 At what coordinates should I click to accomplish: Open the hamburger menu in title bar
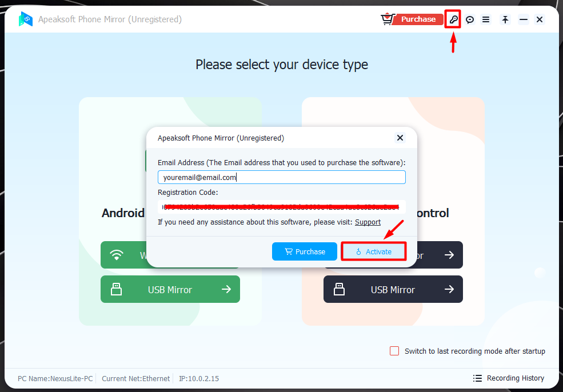pos(486,19)
